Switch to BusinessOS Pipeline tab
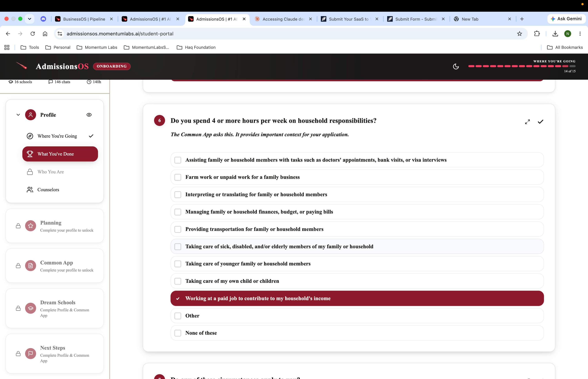This screenshot has height=379, width=588. coord(84,19)
